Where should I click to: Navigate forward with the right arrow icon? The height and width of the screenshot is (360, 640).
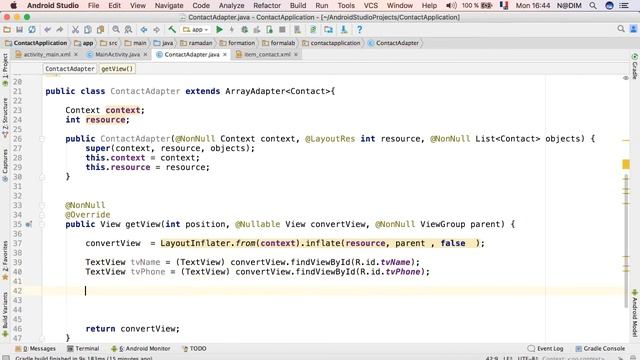tap(156, 29)
